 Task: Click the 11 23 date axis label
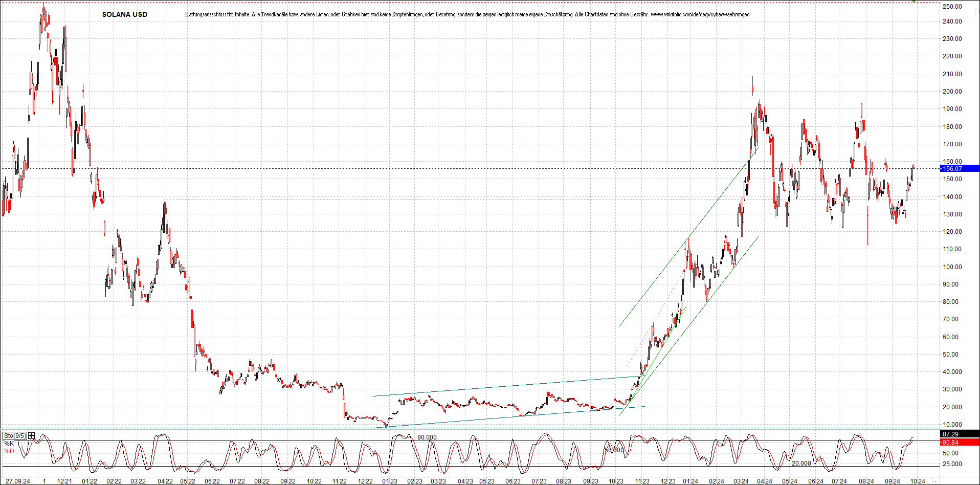point(642,481)
